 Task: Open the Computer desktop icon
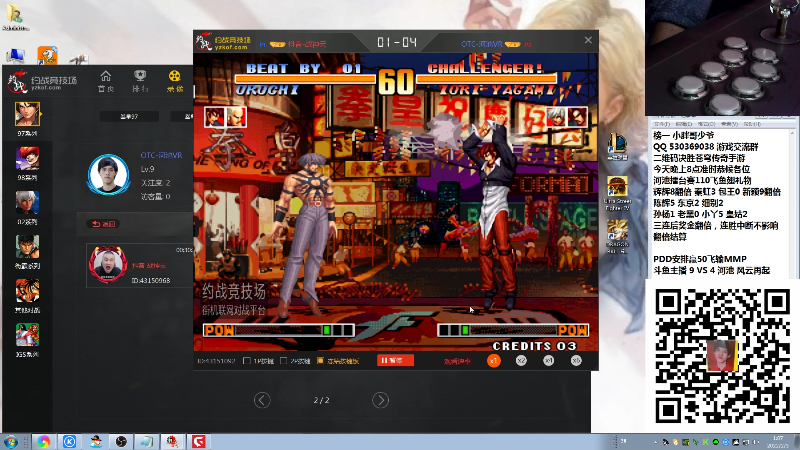click(x=15, y=55)
